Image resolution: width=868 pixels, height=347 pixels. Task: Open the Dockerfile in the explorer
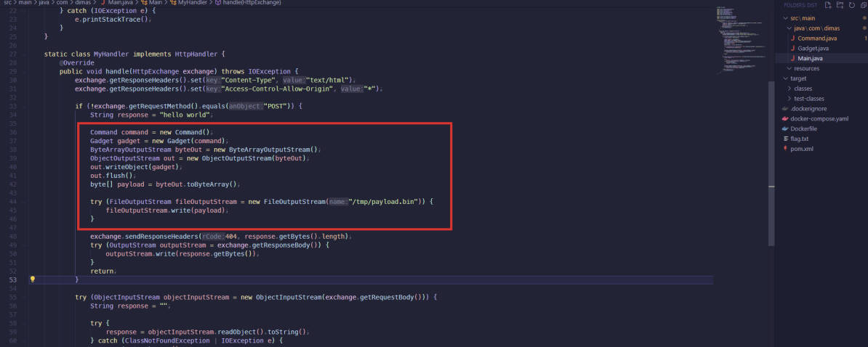click(803, 128)
